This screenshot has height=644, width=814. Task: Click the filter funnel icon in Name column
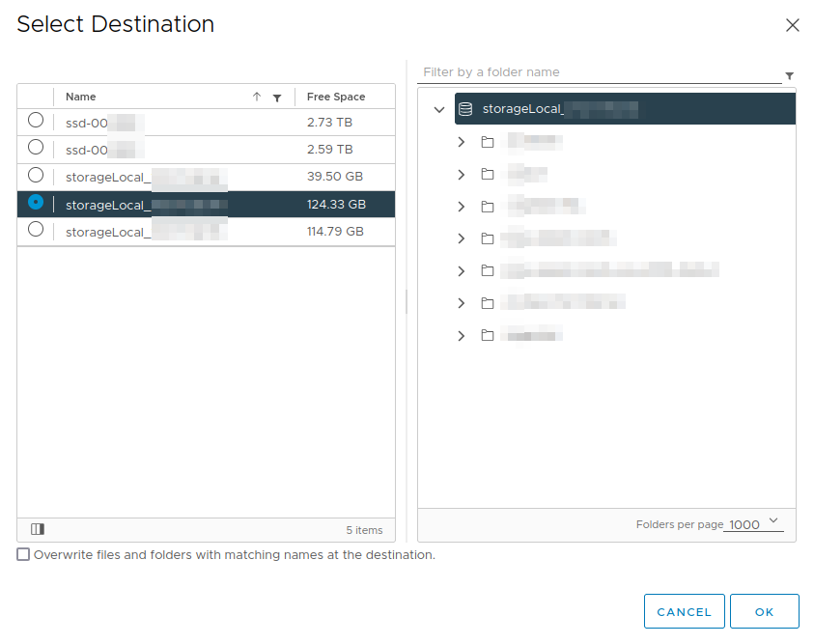(277, 97)
